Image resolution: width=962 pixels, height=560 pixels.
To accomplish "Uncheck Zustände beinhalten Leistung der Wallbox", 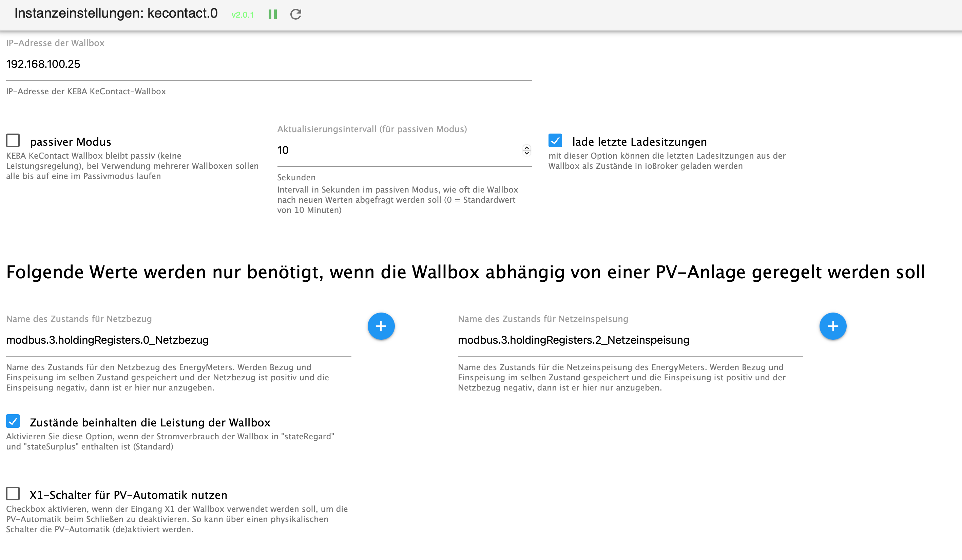I will (13, 421).
